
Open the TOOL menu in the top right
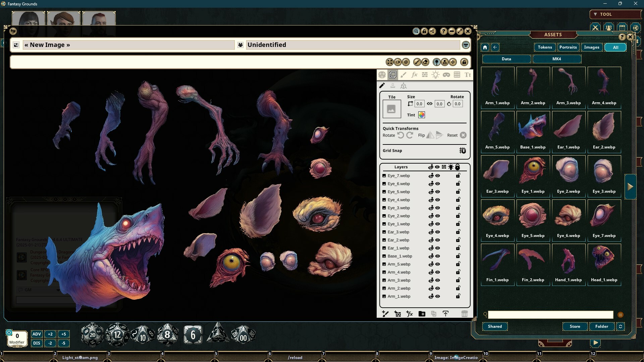tap(605, 14)
